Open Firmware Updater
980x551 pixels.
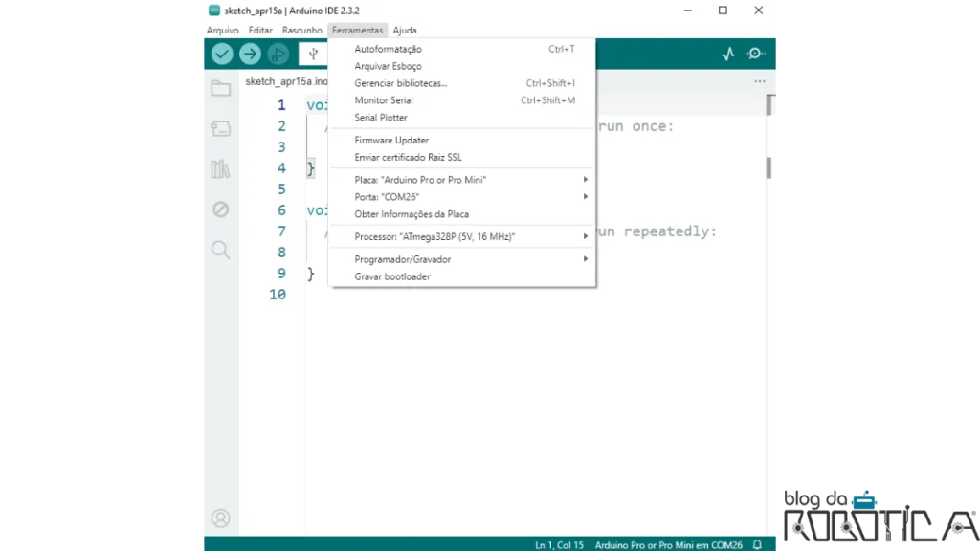coord(462,140)
